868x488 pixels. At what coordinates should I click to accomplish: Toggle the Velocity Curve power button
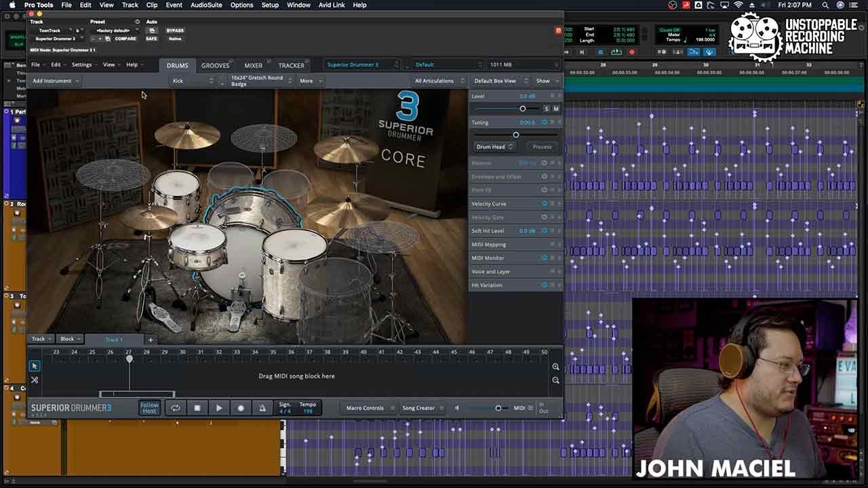[x=544, y=203]
